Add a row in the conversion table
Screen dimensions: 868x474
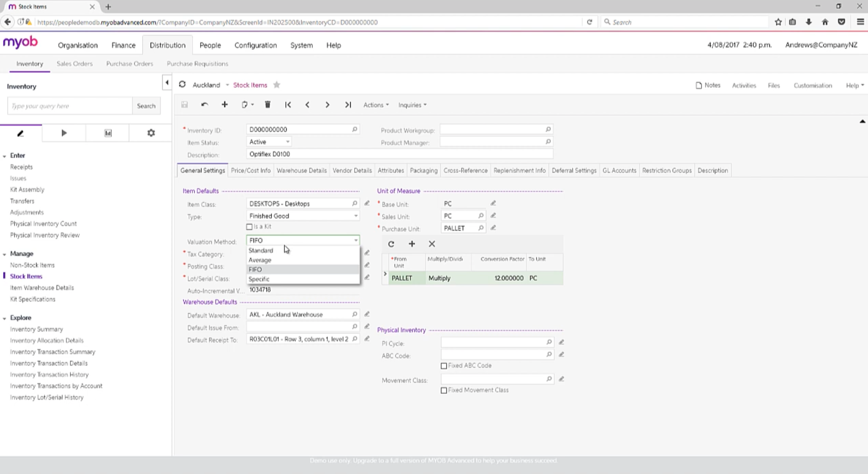411,244
